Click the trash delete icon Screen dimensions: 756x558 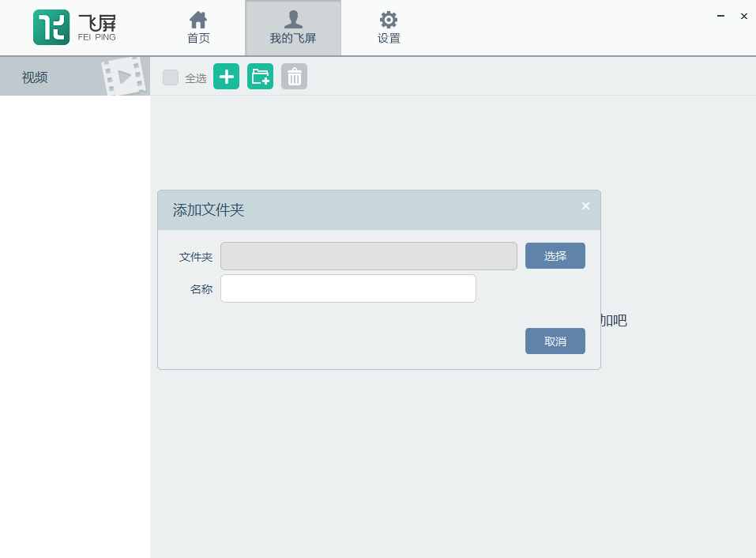click(294, 77)
